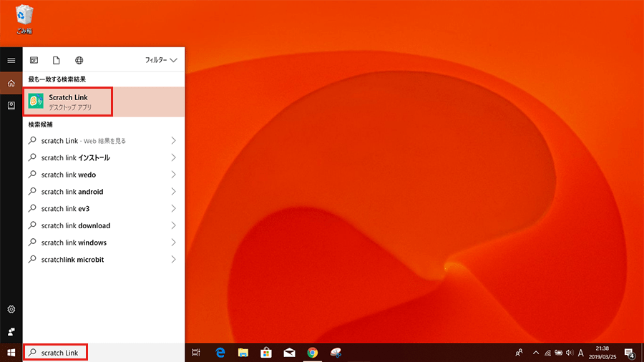Filter results by Documents icon
The height and width of the screenshot is (362, 644).
[x=57, y=60]
